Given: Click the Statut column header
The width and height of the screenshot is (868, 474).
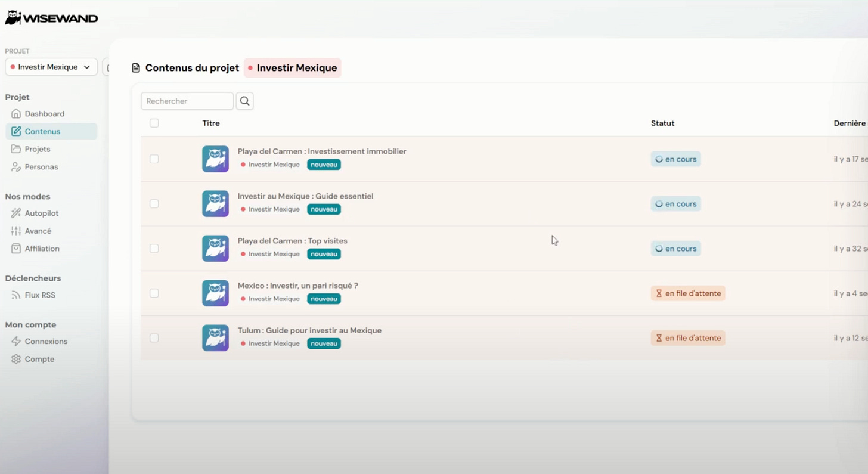Looking at the screenshot, I should [662, 123].
